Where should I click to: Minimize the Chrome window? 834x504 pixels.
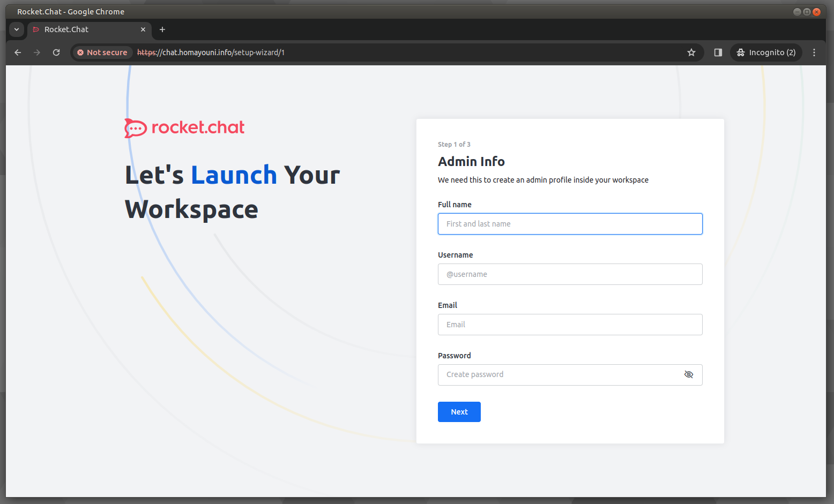pyautogui.click(x=797, y=12)
